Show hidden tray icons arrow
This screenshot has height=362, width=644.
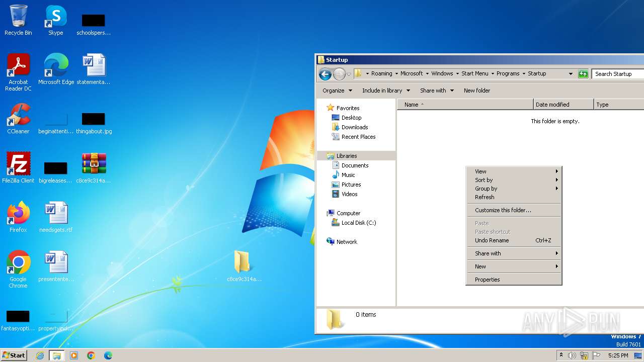(561, 355)
